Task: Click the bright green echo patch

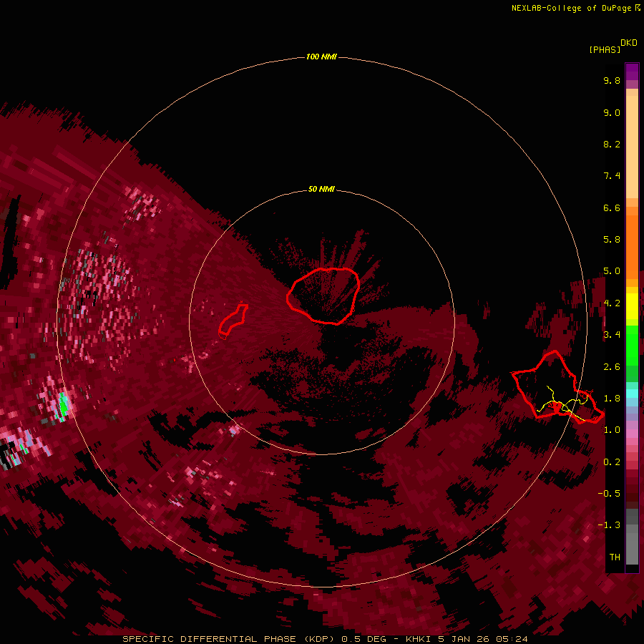Action: pyautogui.click(x=63, y=405)
